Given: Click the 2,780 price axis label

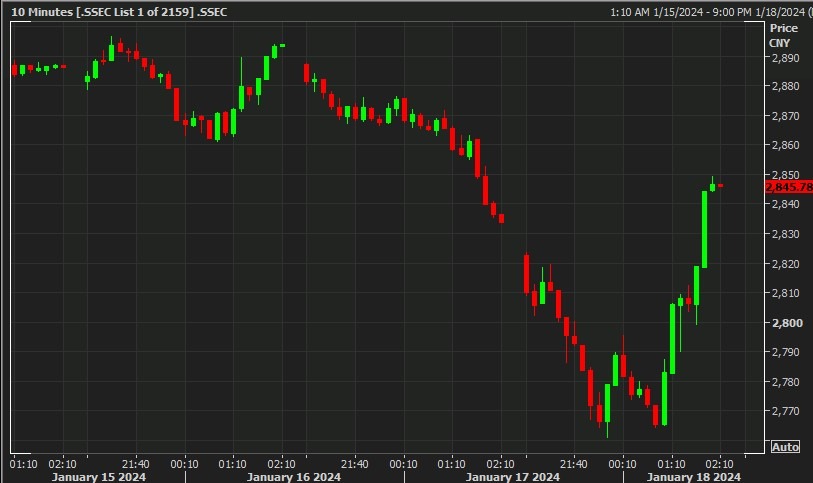Looking at the screenshot, I should (x=786, y=382).
